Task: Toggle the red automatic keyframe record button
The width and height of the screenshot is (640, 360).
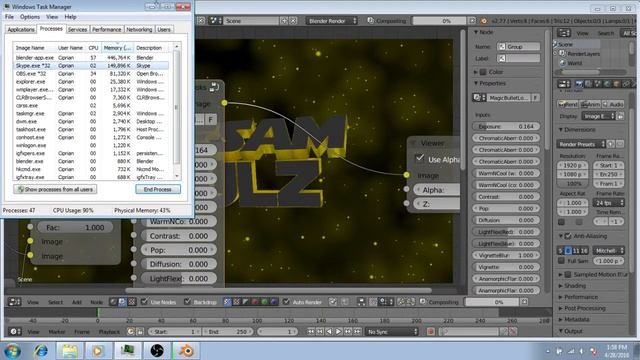Action: [x=430, y=332]
